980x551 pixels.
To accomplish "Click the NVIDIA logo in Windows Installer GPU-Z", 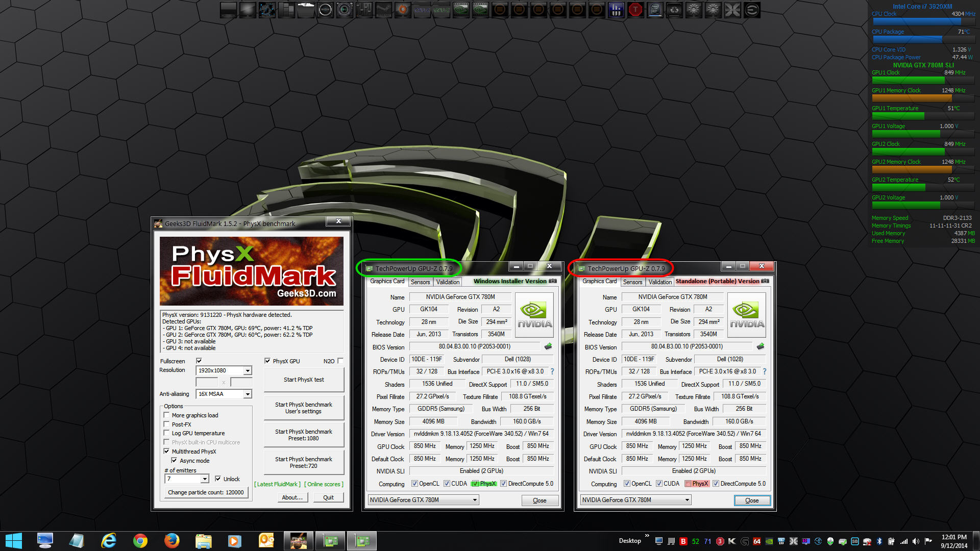I will coord(534,315).
